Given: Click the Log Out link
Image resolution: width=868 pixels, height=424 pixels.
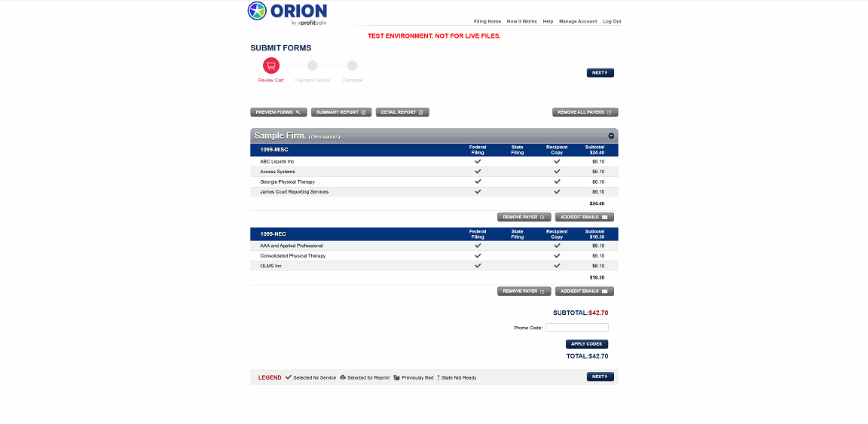Looking at the screenshot, I should [x=612, y=22].
